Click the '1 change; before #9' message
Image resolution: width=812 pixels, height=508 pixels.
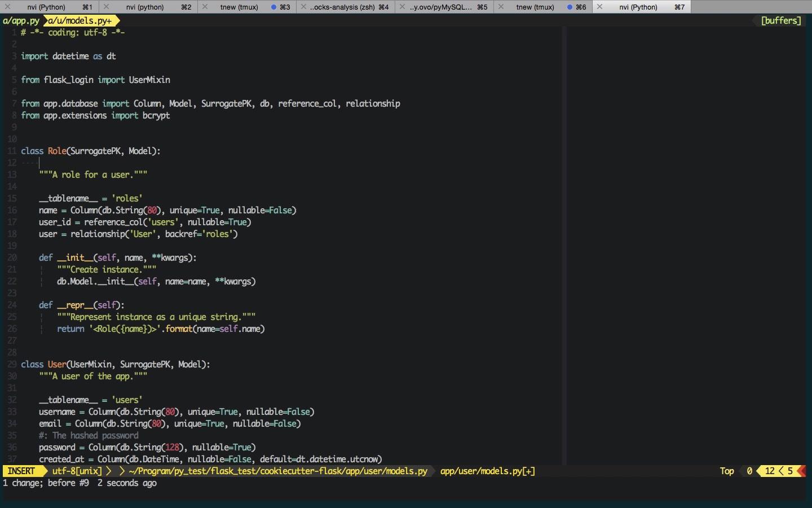pyautogui.click(x=46, y=483)
